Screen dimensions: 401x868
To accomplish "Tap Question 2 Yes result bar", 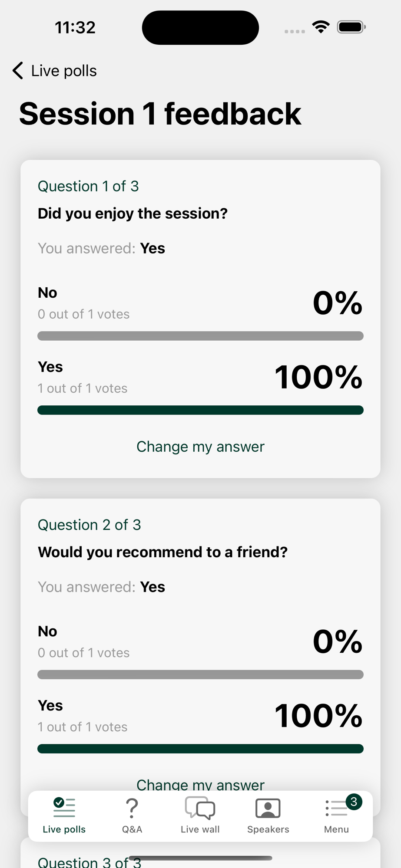I will coord(200,749).
